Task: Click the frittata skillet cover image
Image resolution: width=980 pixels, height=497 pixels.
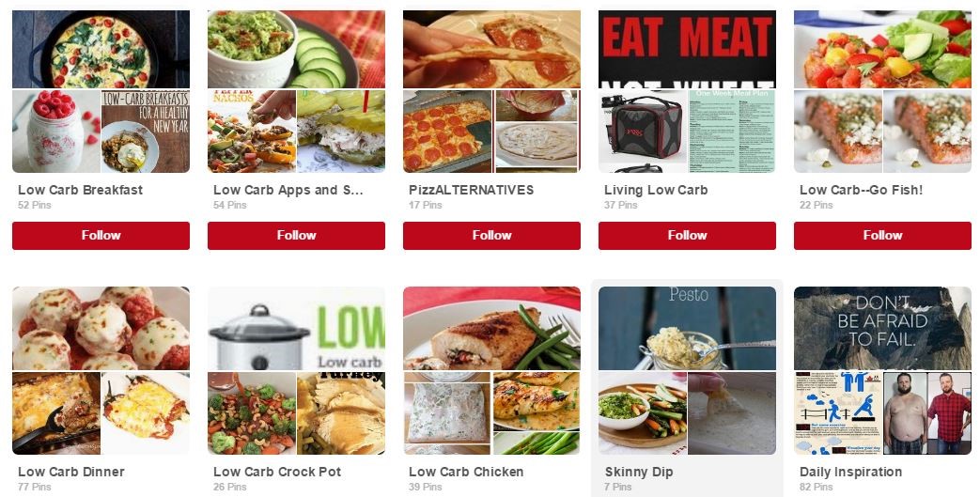Action: 101,49
